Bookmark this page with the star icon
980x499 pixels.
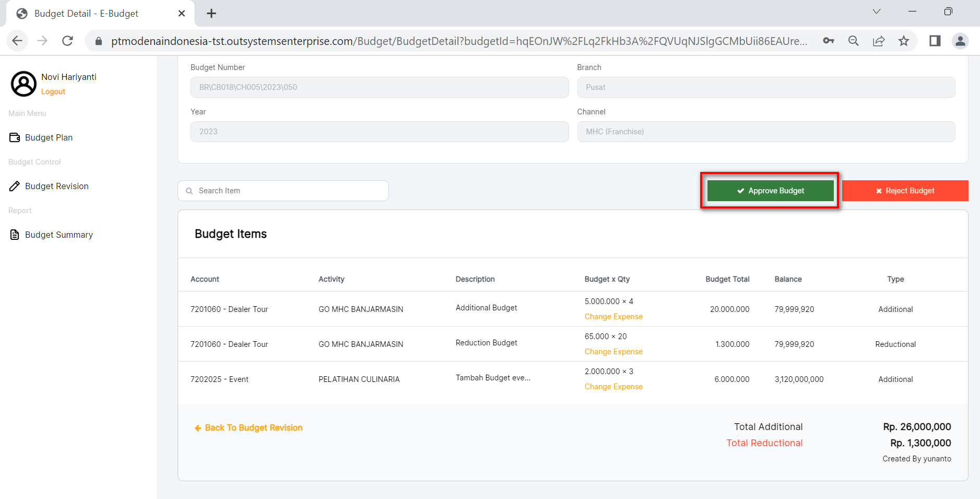(x=904, y=41)
